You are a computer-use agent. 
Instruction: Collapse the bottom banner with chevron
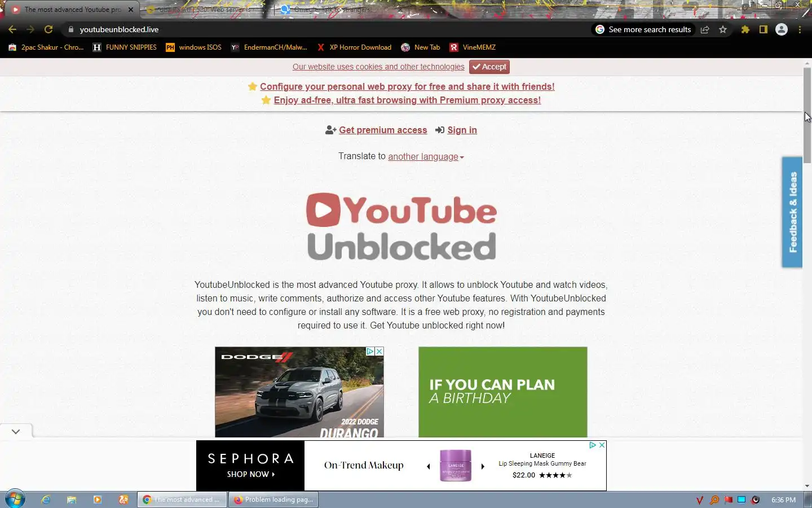(16, 431)
